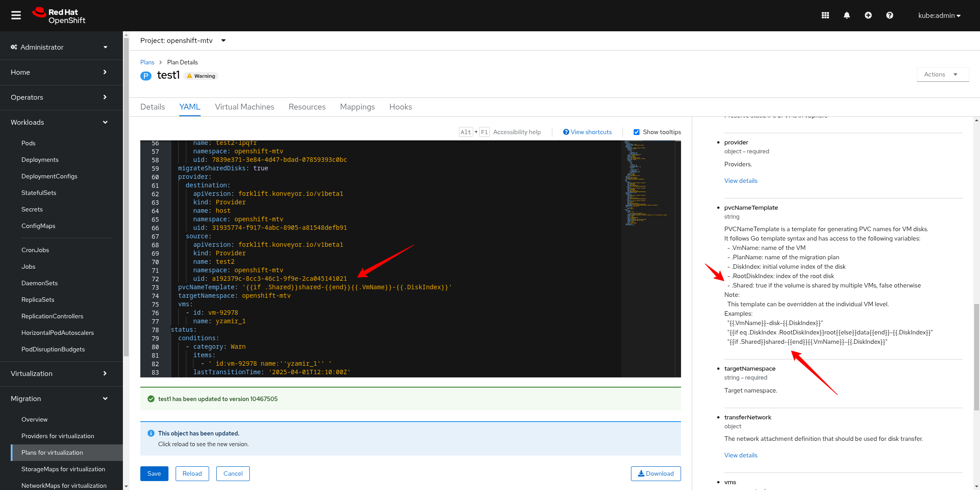Screen dimensions: 980x490
Task: Open the Actions dropdown menu
Action: pos(942,75)
